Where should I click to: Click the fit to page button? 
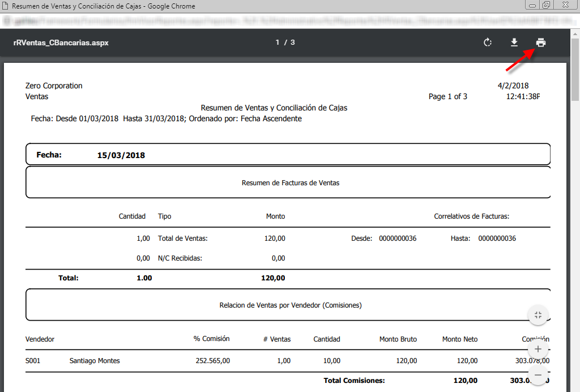tap(538, 316)
